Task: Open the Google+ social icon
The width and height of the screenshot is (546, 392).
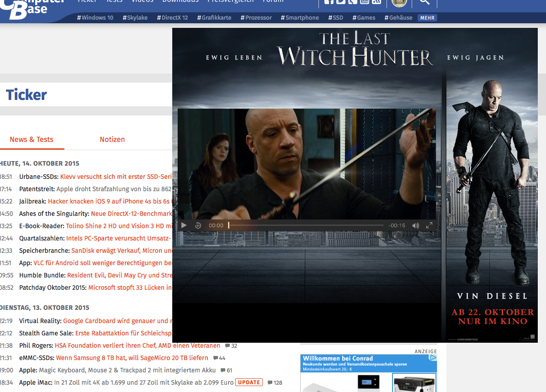Action: (352, 2)
